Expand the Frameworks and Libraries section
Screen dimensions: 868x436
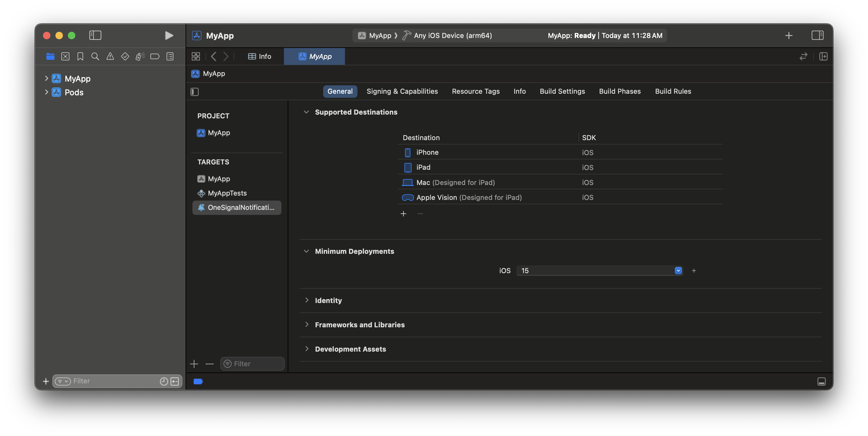coord(307,325)
